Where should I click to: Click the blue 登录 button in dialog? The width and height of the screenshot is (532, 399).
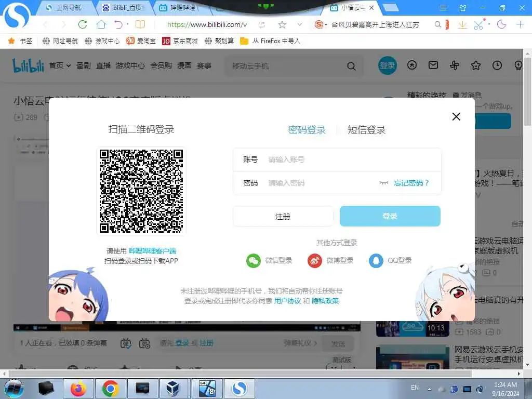(390, 216)
